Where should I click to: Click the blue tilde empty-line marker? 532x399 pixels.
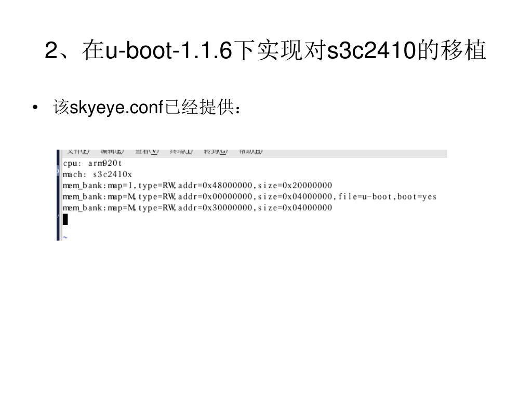[x=65, y=237]
